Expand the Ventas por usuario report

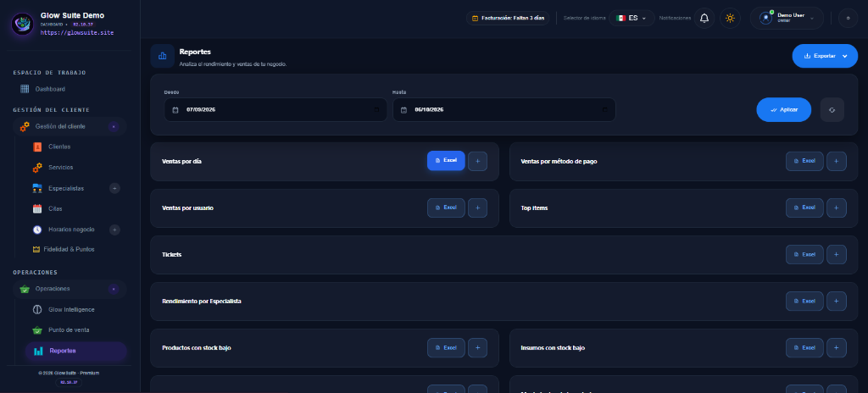tap(478, 208)
